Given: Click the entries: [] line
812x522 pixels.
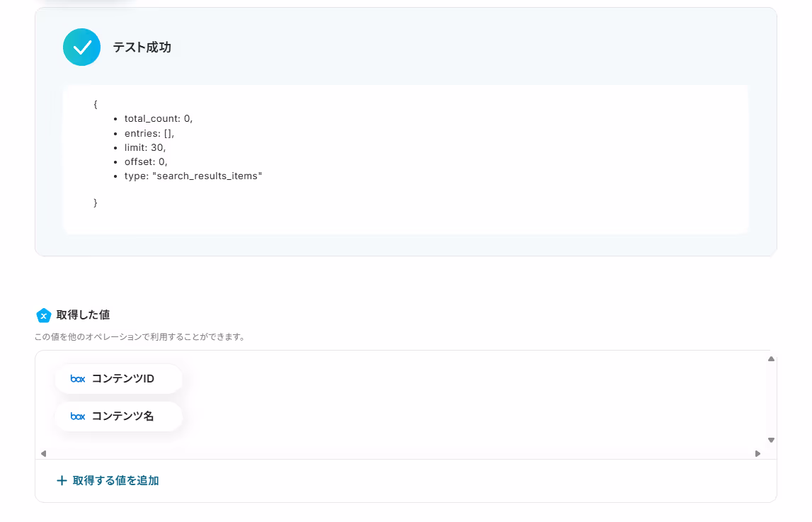Looking at the screenshot, I should click(149, 134).
